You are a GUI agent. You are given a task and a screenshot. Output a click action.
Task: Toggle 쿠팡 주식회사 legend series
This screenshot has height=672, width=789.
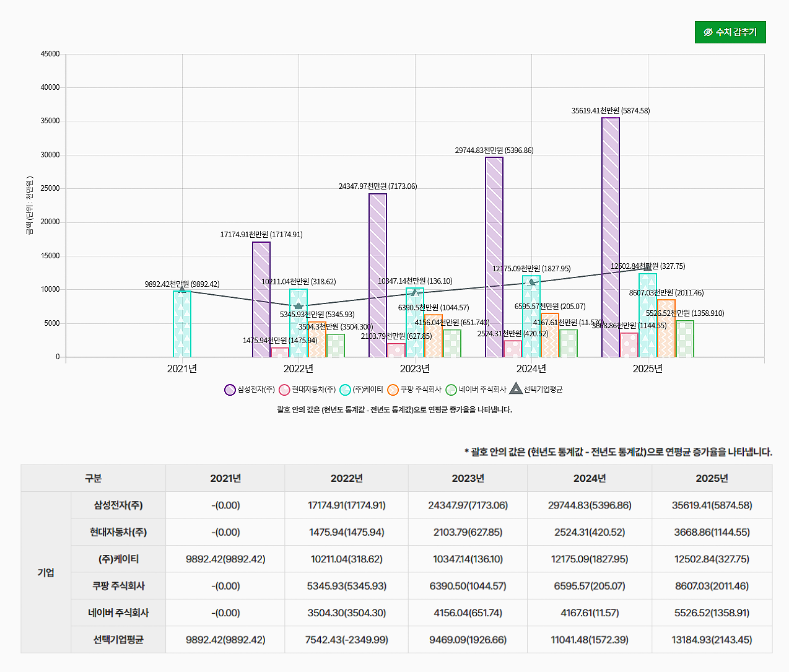pyautogui.click(x=414, y=390)
